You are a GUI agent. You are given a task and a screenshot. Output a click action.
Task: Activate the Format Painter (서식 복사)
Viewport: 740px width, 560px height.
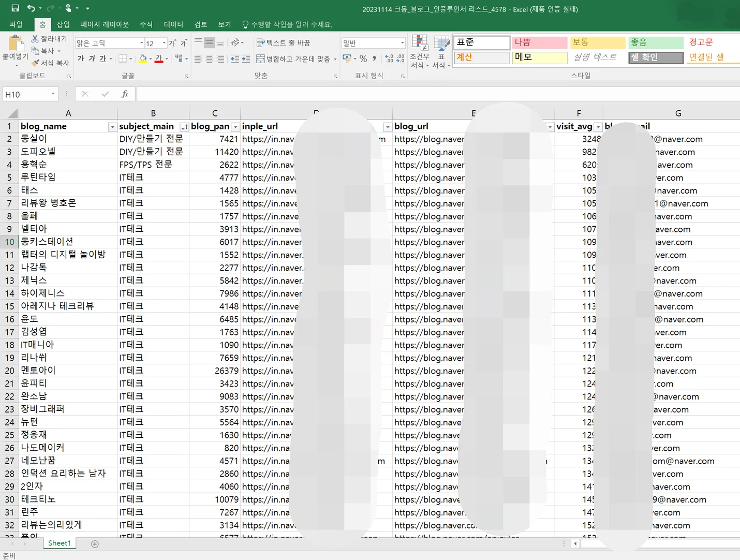(51, 63)
